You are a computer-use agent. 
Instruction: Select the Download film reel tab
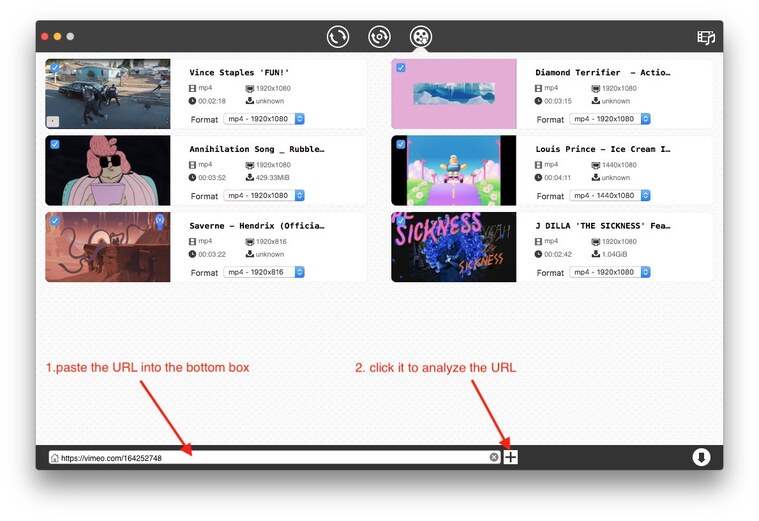point(421,37)
